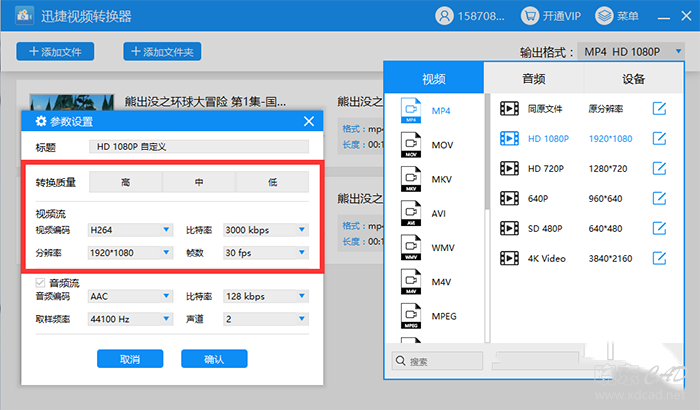
Task: Open the video 比特率 3000 kbps dropdown
Action: tap(266, 230)
